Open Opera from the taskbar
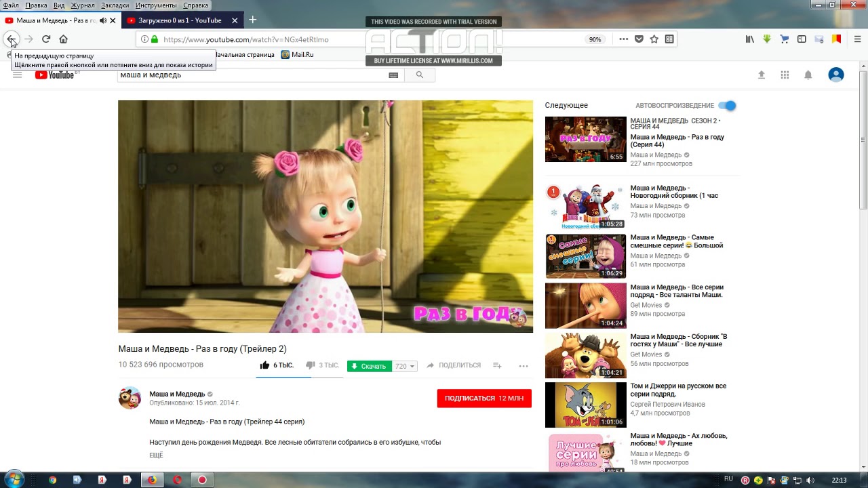Image resolution: width=868 pixels, height=488 pixels. (x=177, y=480)
